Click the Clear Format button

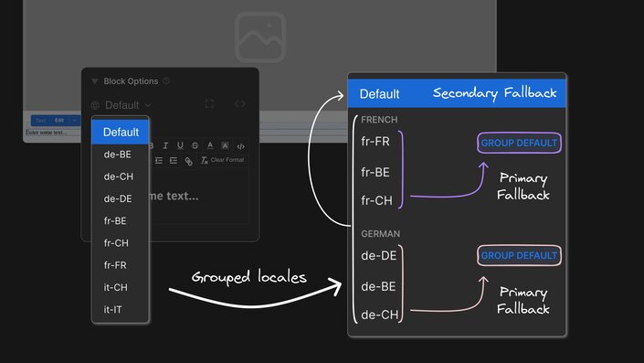pyautogui.click(x=222, y=160)
